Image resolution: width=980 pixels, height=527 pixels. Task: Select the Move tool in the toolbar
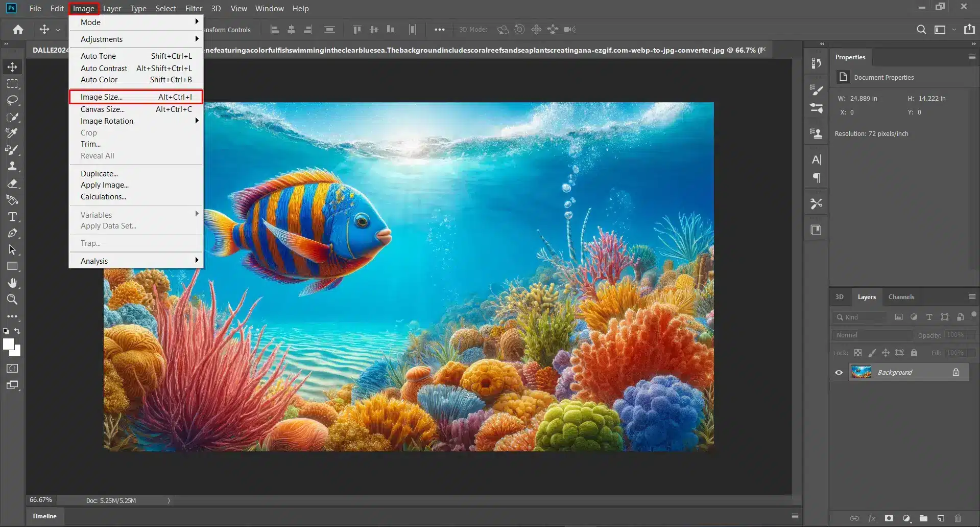(12, 67)
